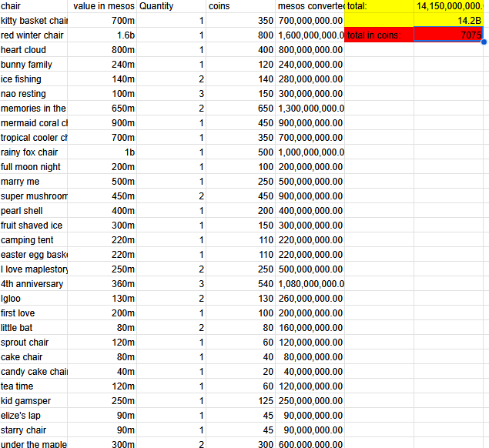489x448 pixels.
Task: Select the 'sprout chair' name cell
Action: [34, 343]
